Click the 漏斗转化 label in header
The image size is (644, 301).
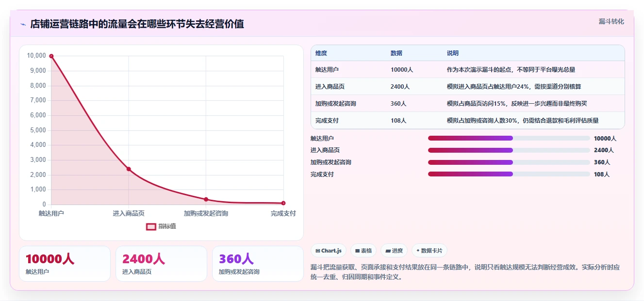[611, 21]
